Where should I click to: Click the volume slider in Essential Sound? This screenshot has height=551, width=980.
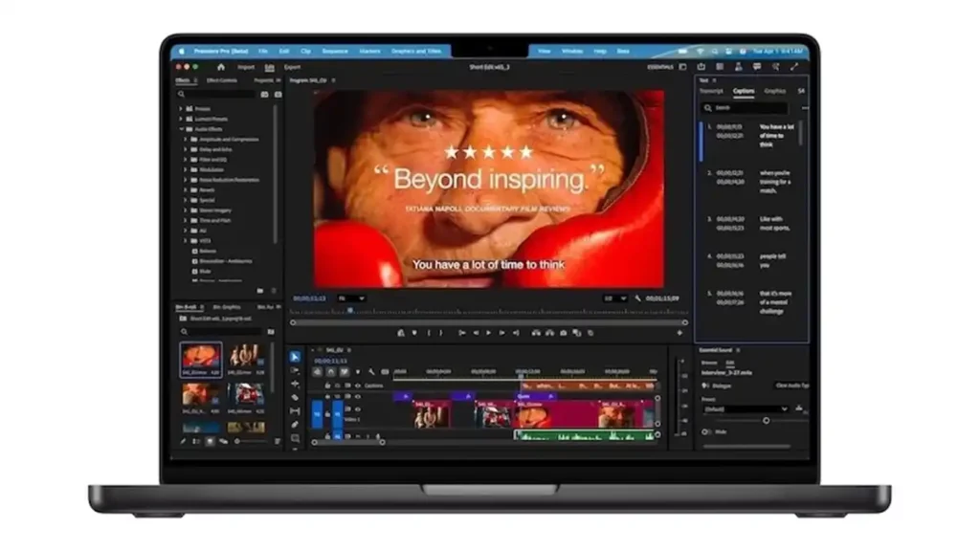[x=766, y=420]
